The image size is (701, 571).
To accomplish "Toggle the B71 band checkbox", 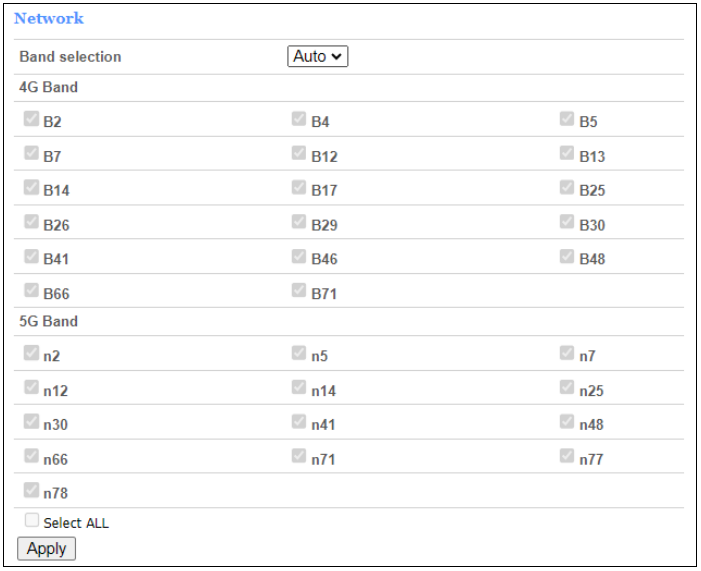I will 299,291.
